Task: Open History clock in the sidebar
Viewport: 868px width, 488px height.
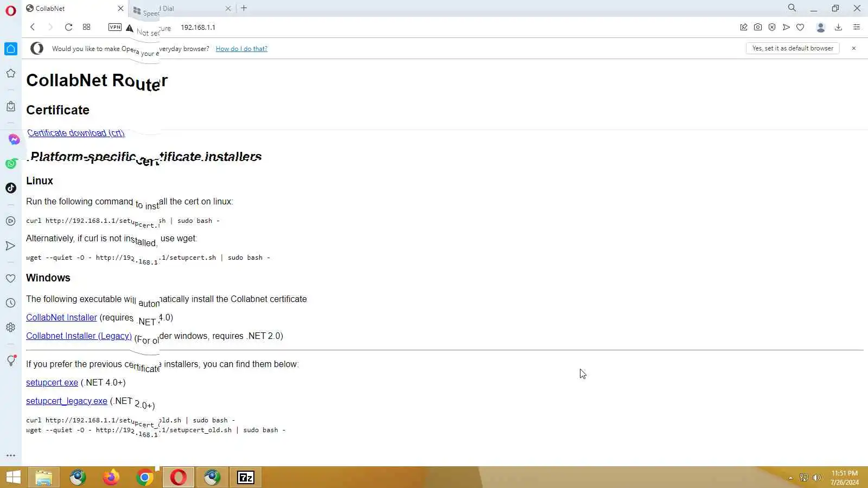Action: pos(11,303)
